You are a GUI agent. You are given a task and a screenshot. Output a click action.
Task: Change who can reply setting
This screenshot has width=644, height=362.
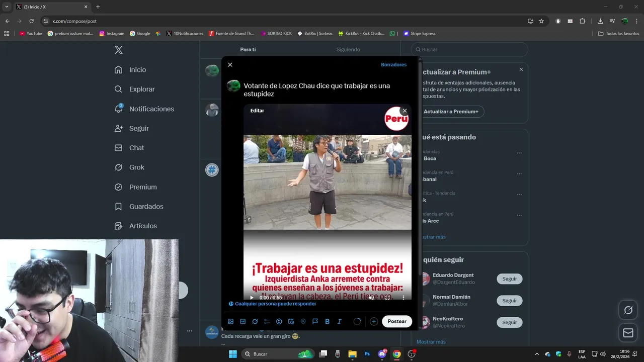(272, 304)
